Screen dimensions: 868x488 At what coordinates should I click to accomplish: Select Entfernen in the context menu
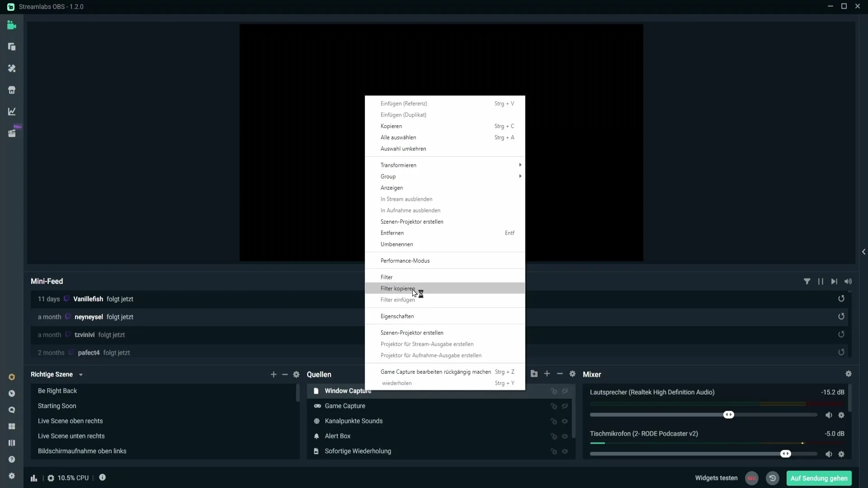coord(445,233)
